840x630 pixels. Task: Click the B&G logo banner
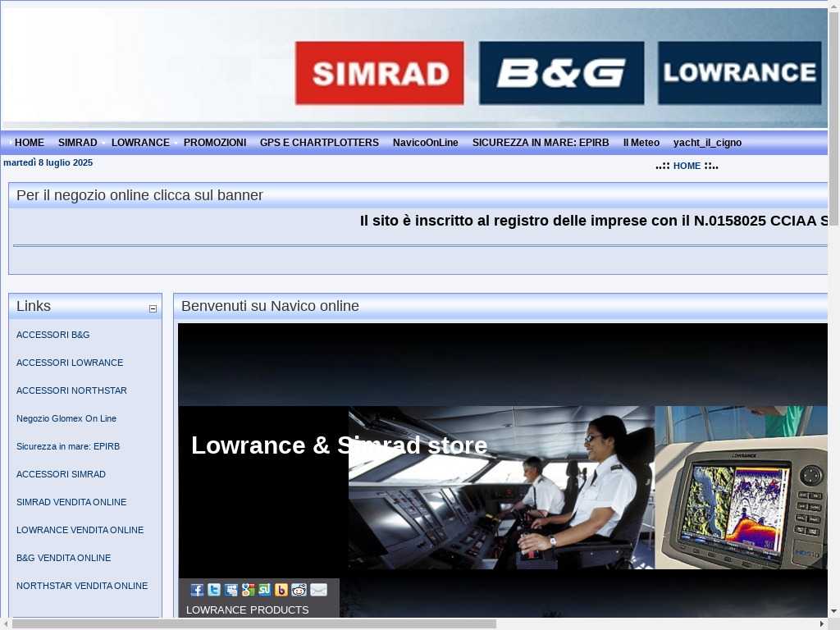pyautogui.click(x=561, y=73)
